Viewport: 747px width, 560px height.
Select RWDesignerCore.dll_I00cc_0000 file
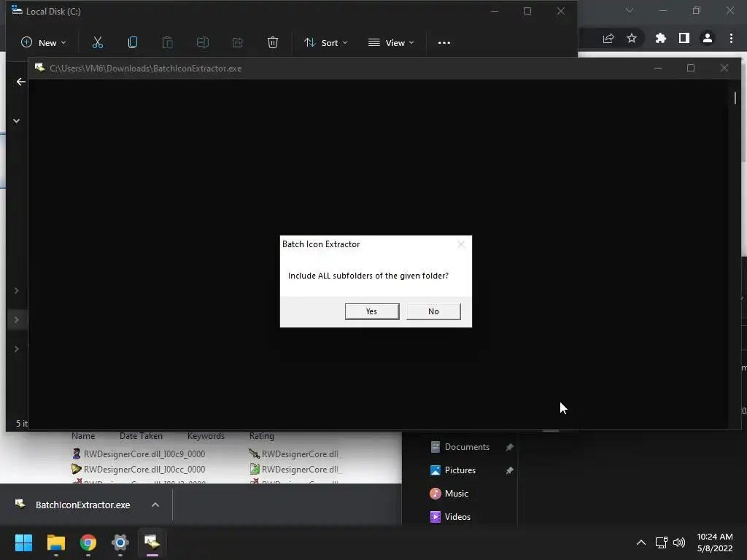139,470
